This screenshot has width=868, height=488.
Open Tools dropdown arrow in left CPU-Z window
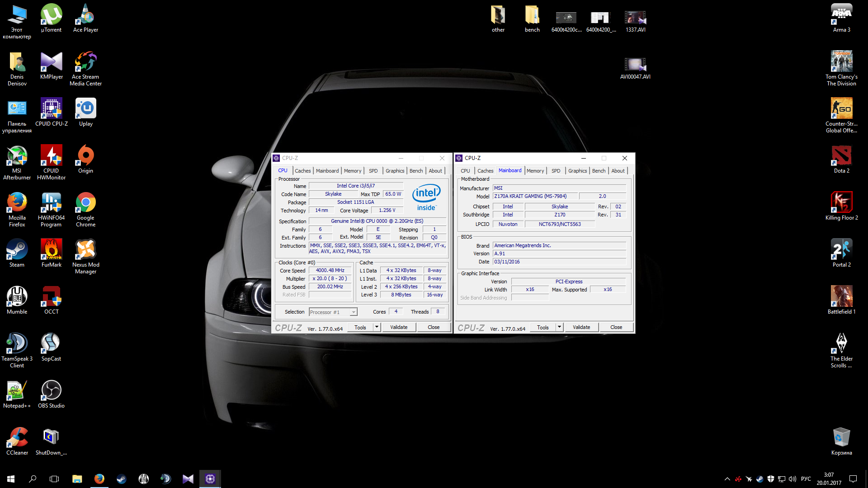coord(377,327)
